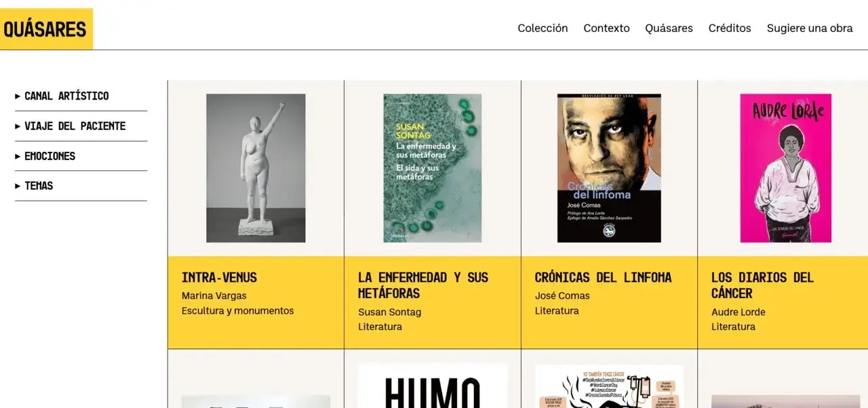Open the Audre Lorde pink book cover
Image resolution: width=868 pixels, height=408 pixels.
point(785,168)
